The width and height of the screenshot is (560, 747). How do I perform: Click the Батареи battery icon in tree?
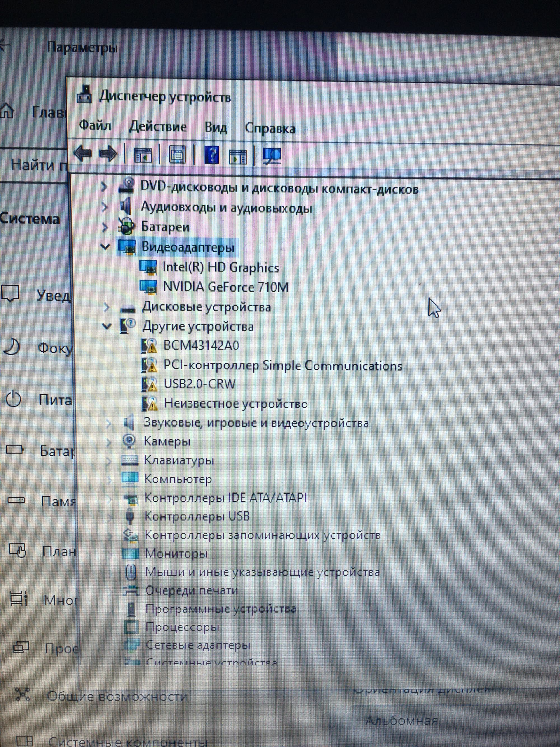127,227
